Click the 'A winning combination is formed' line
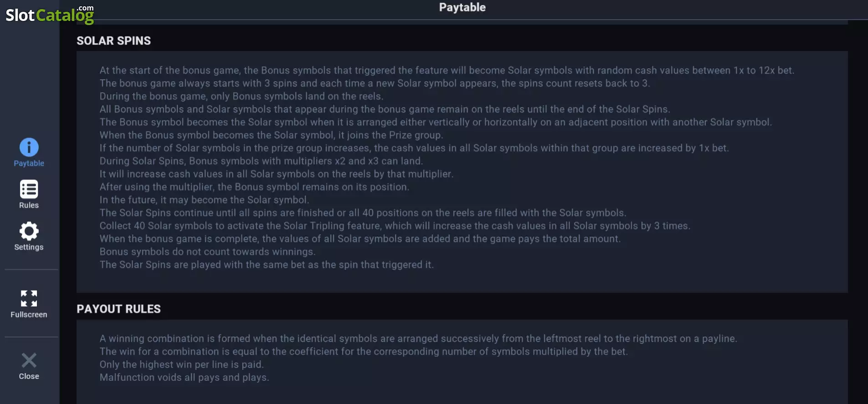The height and width of the screenshot is (404, 868). coord(418,338)
